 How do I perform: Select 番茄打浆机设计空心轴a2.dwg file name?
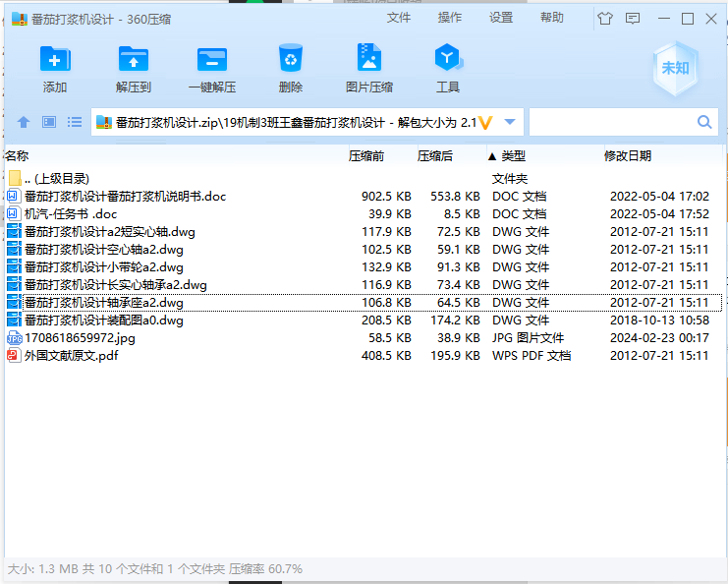[104, 250]
